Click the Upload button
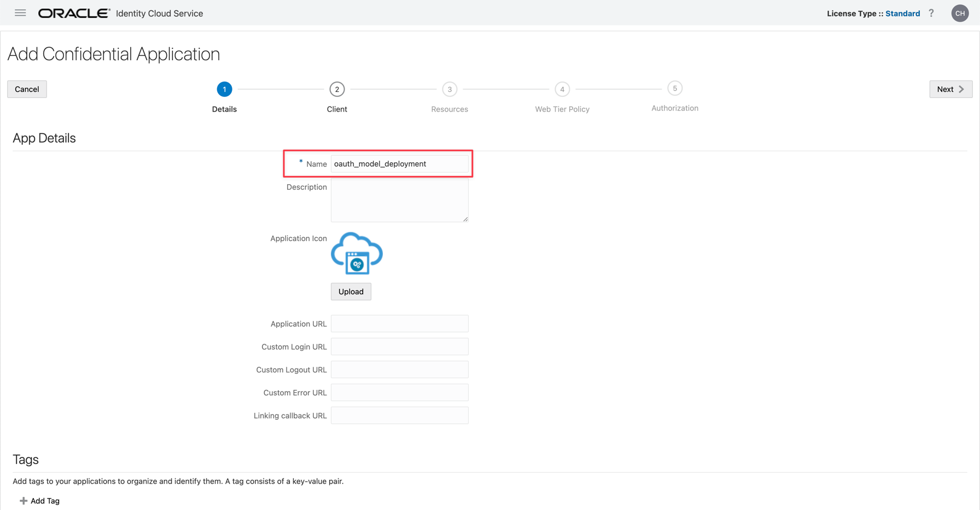Screen dimensions: 980x510 tap(351, 291)
